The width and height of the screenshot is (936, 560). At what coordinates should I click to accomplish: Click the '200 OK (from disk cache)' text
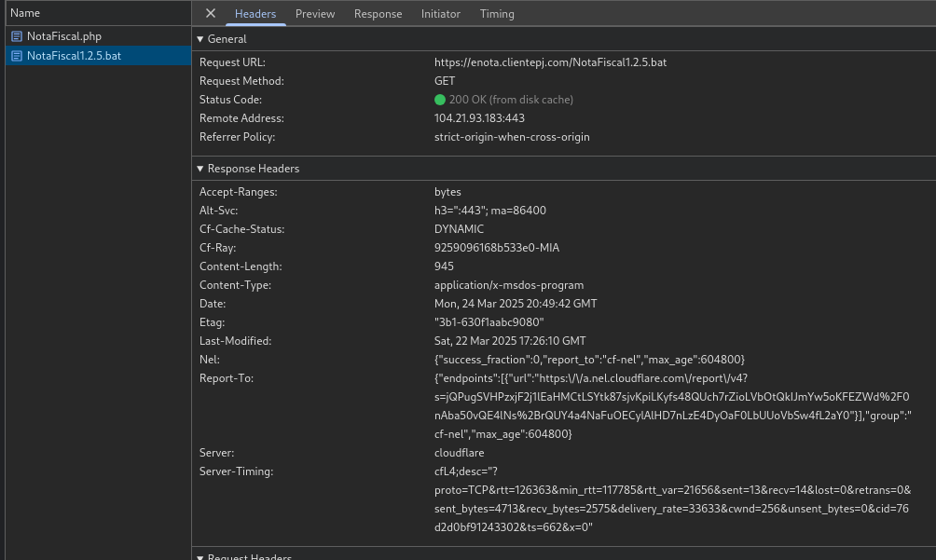(511, 100)
